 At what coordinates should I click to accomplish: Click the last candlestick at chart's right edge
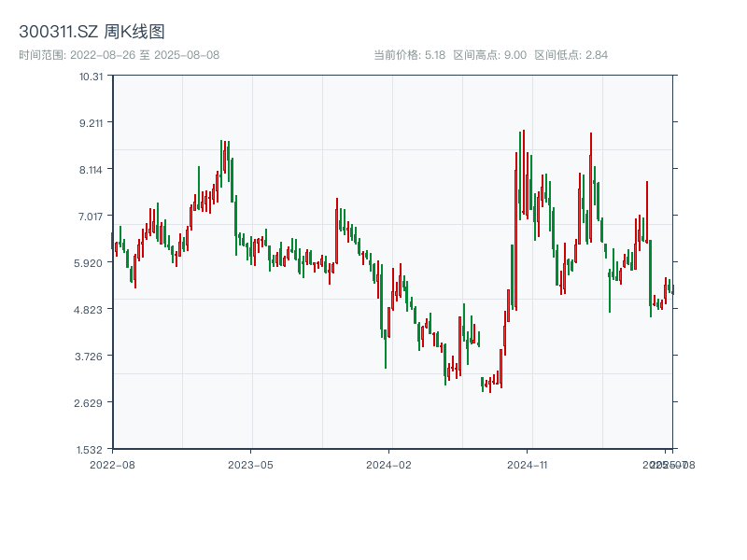pyautogui.click(x=672, y=289)
